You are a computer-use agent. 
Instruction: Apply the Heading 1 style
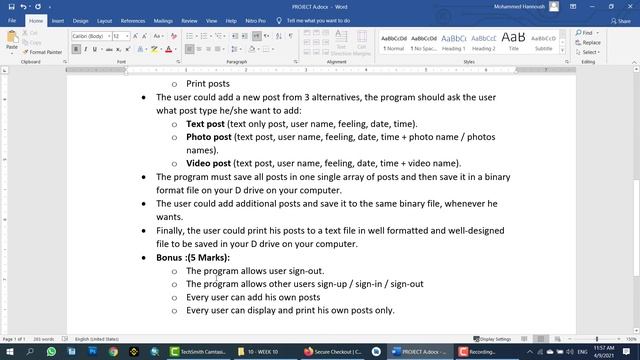(x=453, y=42)
